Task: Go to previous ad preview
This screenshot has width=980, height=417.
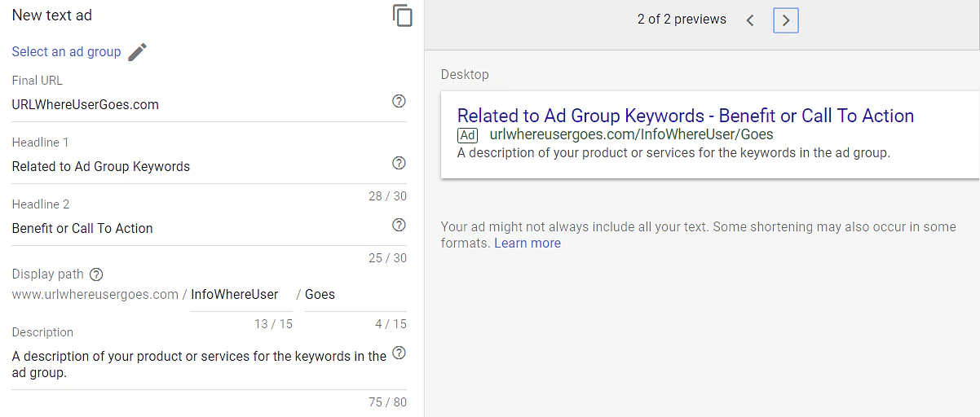Action: [x=750, y=20]
